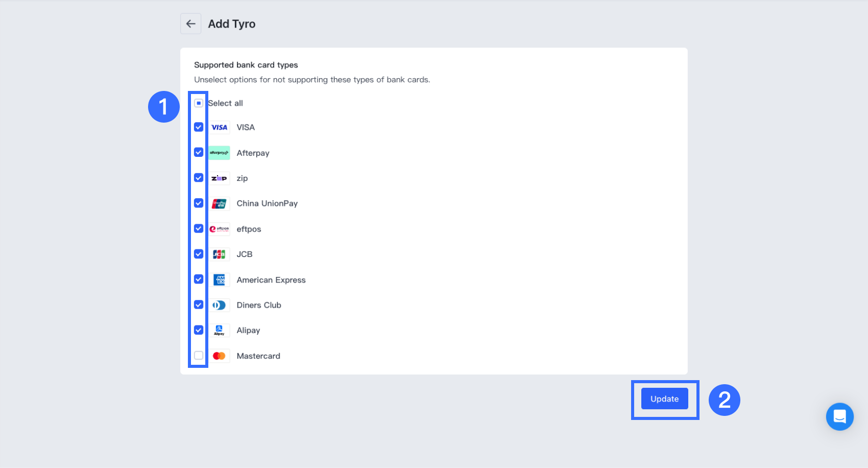Click the JCB logo icon
Viewport: 868px width, 468px height.
(x=220, y=254)
